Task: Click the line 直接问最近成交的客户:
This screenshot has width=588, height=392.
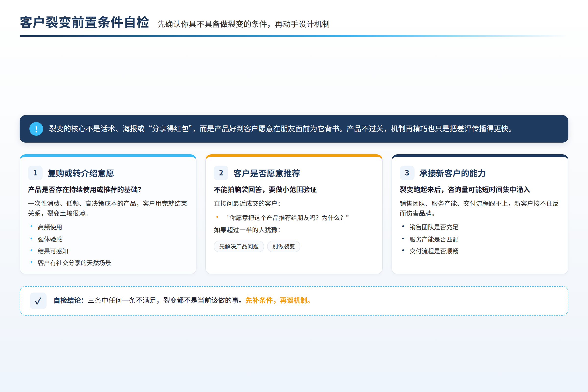Action: (247, 204)
